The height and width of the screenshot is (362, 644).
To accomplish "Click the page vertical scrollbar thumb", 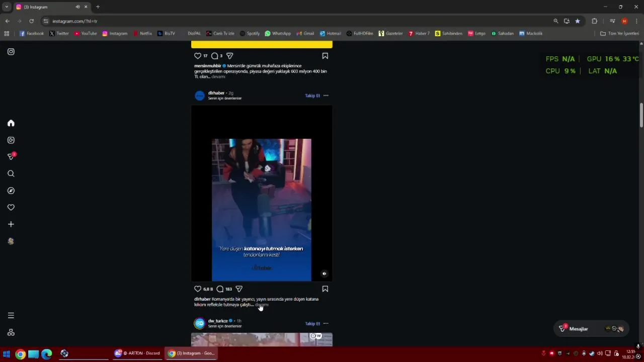I will [x=641, y=116].
